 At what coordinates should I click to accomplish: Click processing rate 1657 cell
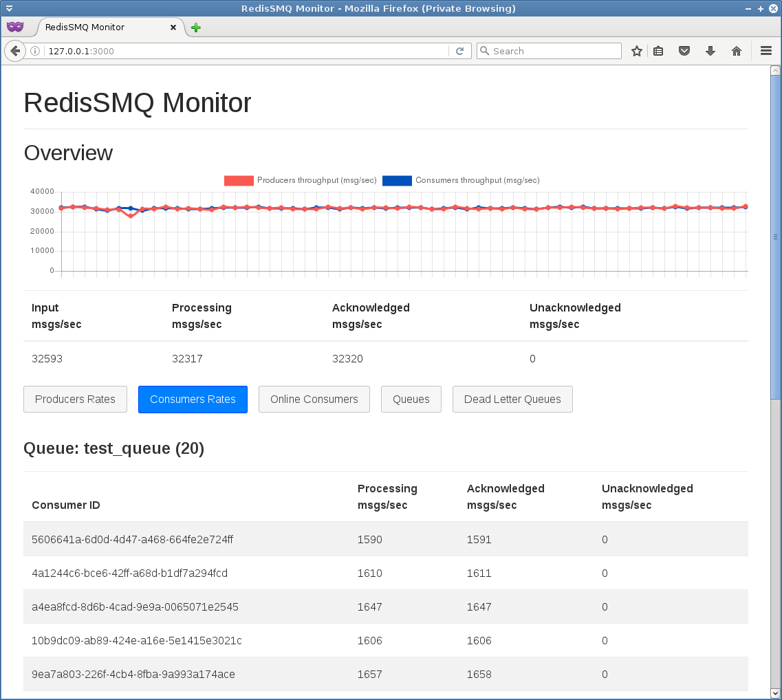click(x=369, y=674)
